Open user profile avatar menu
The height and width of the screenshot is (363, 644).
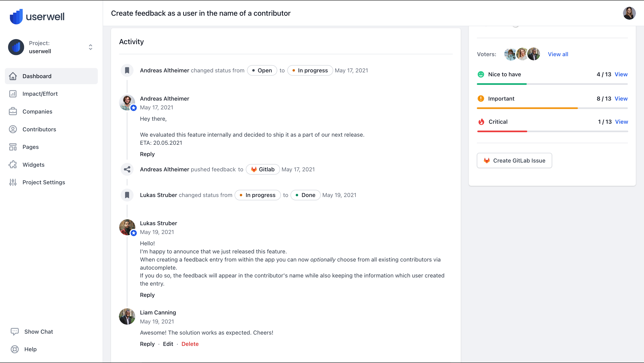click(x=629, y=13)
